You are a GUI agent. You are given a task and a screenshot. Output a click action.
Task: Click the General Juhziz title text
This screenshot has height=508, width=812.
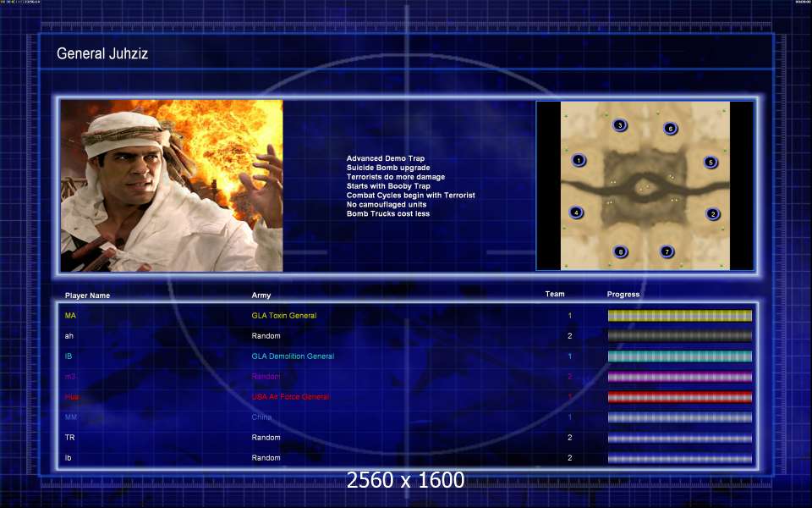pyautogui.click(x=102, y=53)
